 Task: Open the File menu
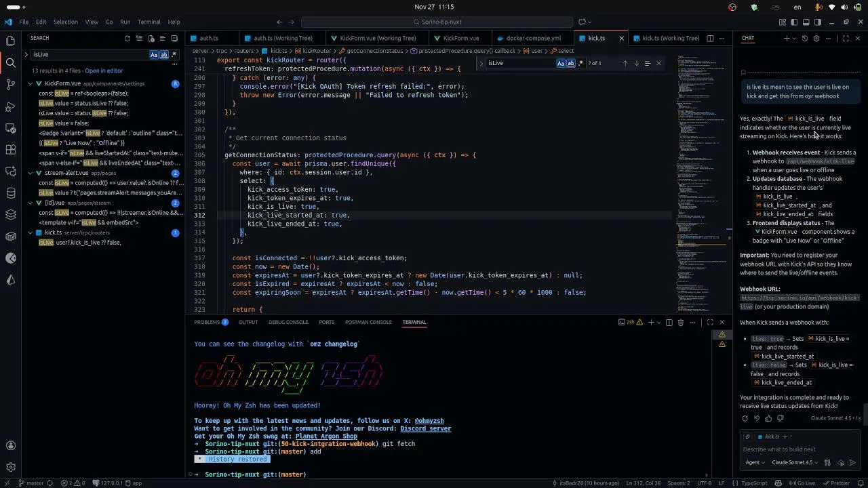[x=24, y=22]
